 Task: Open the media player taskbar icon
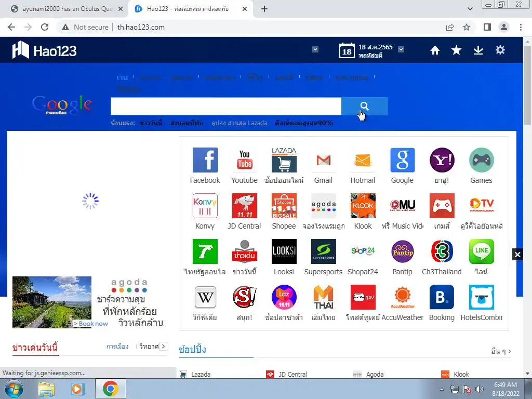click(x=78, y=389)
